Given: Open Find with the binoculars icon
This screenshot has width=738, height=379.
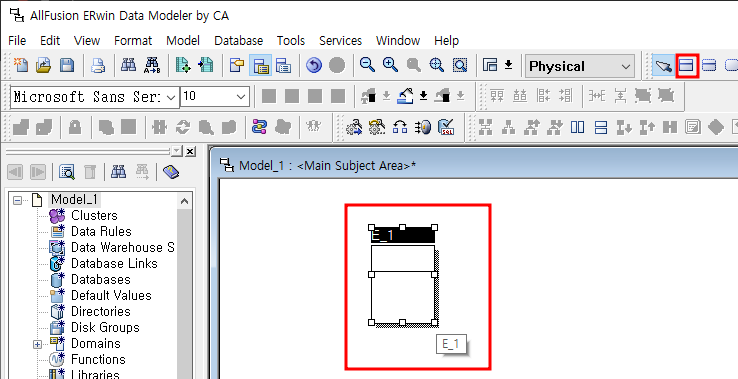Looking at the screenshot, I should [x=128, y=65].
